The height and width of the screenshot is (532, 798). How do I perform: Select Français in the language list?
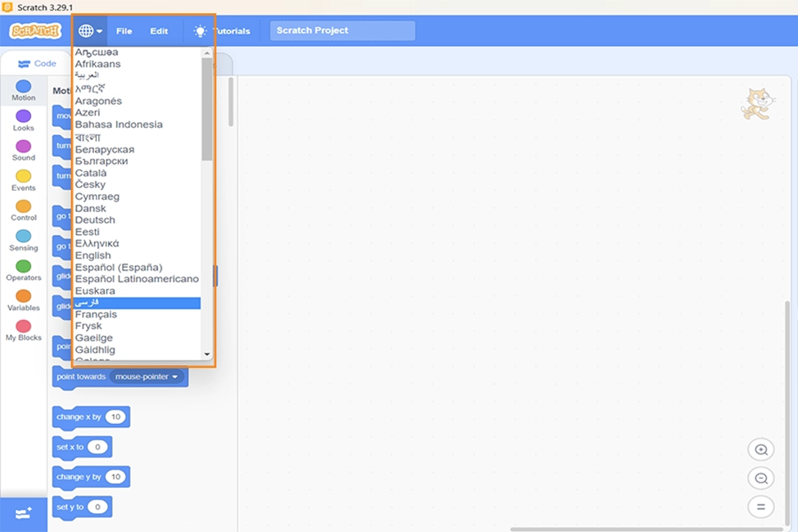tap(96, 314)
